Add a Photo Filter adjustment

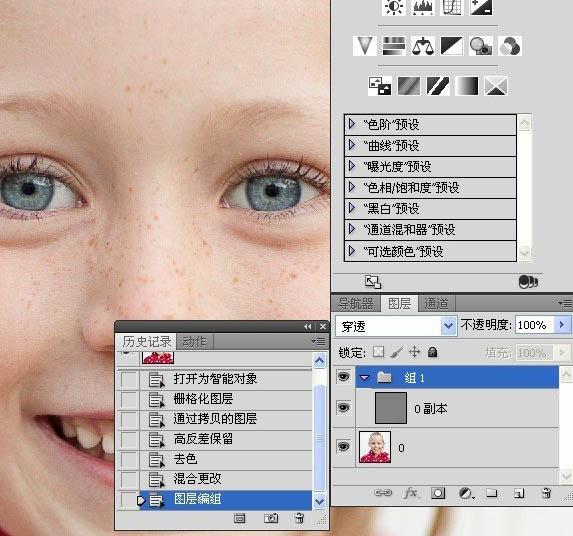pos(481,46)
